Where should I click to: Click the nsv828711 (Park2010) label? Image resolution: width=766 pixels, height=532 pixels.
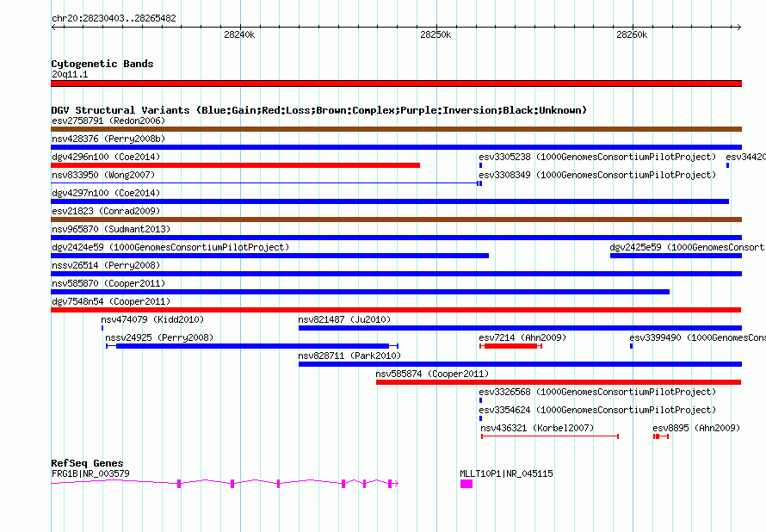(349, 356)
